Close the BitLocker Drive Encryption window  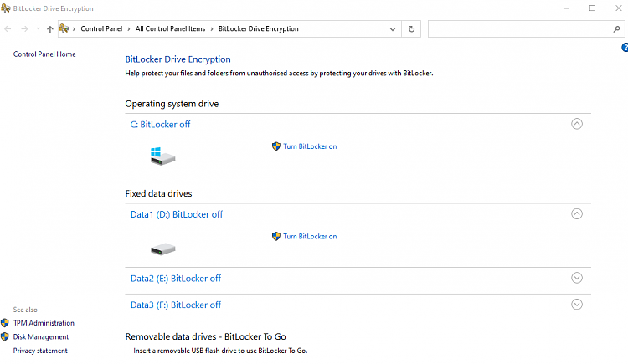(619, 8)
